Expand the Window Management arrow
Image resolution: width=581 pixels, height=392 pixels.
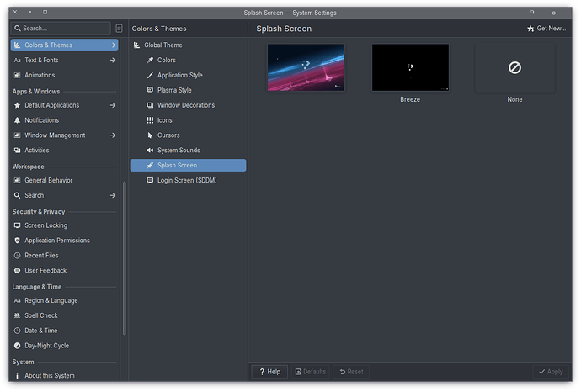113,135
